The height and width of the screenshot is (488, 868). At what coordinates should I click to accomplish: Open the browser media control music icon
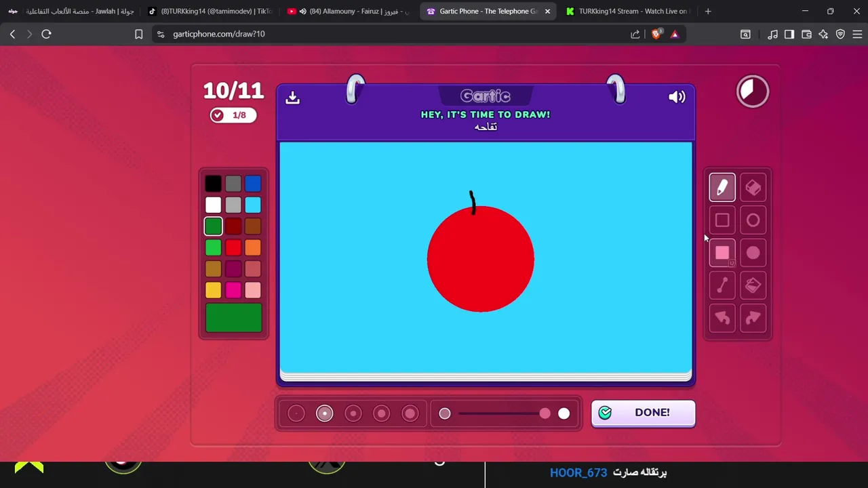(772, 34)
